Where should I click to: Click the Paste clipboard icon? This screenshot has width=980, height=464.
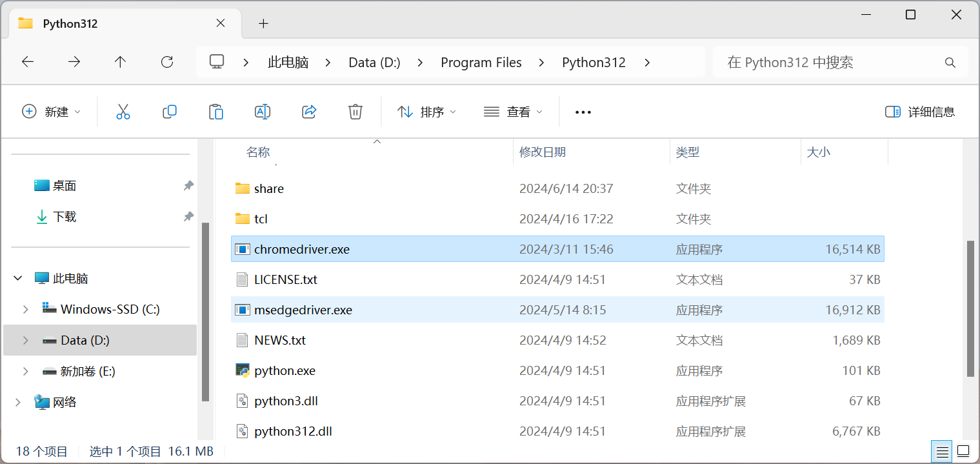point(216,112)
